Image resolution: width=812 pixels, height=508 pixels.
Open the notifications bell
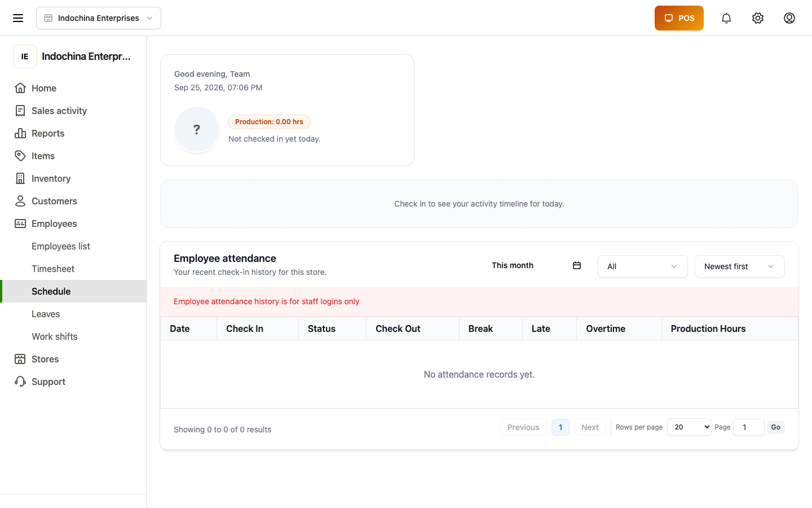[726, 18]
